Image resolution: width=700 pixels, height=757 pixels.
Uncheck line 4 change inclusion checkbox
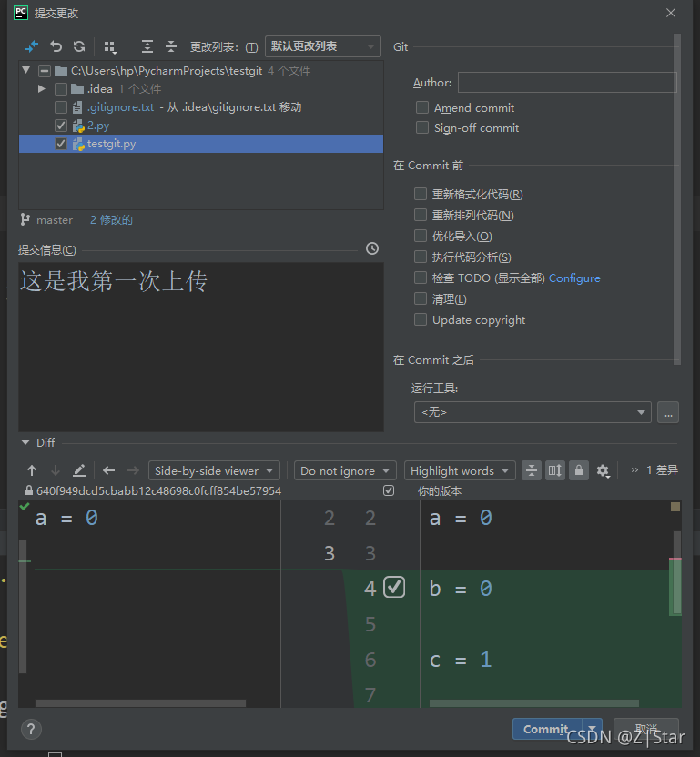(x=394, y=588)
